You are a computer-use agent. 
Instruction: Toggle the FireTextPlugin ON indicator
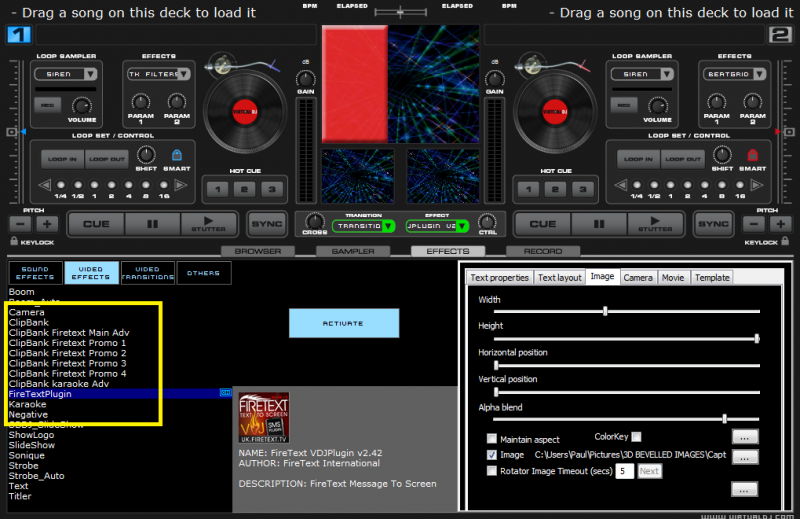tap(225, 392)
